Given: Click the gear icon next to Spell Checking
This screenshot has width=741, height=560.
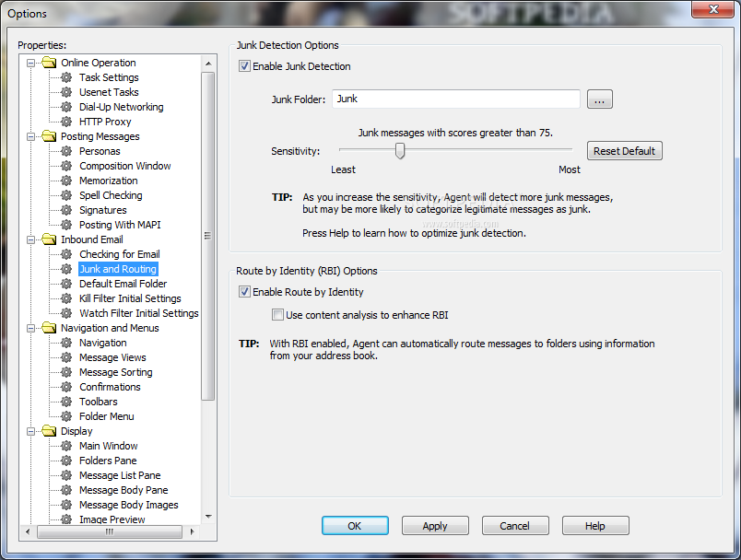Looking at the screenshot, I should coord(66,195).
